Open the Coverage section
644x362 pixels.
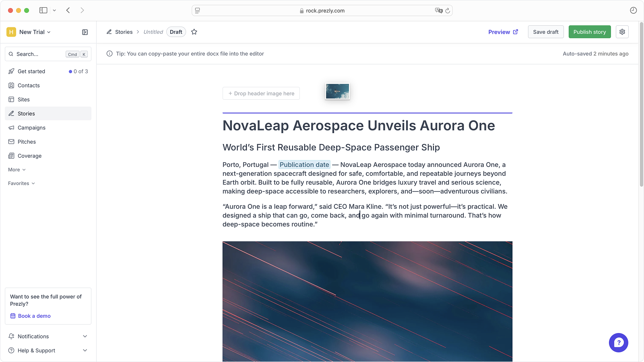coord(29,156)
